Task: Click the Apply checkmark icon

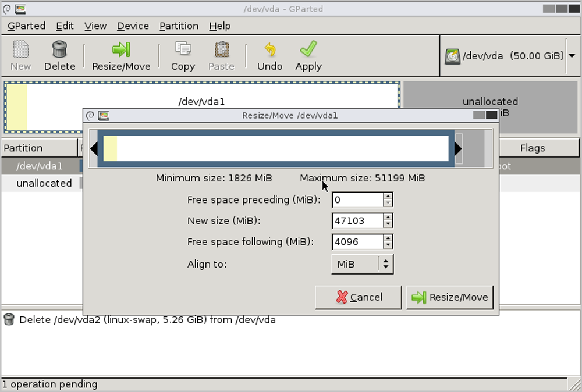Action: pyautogui.click(x=308, y=49)
